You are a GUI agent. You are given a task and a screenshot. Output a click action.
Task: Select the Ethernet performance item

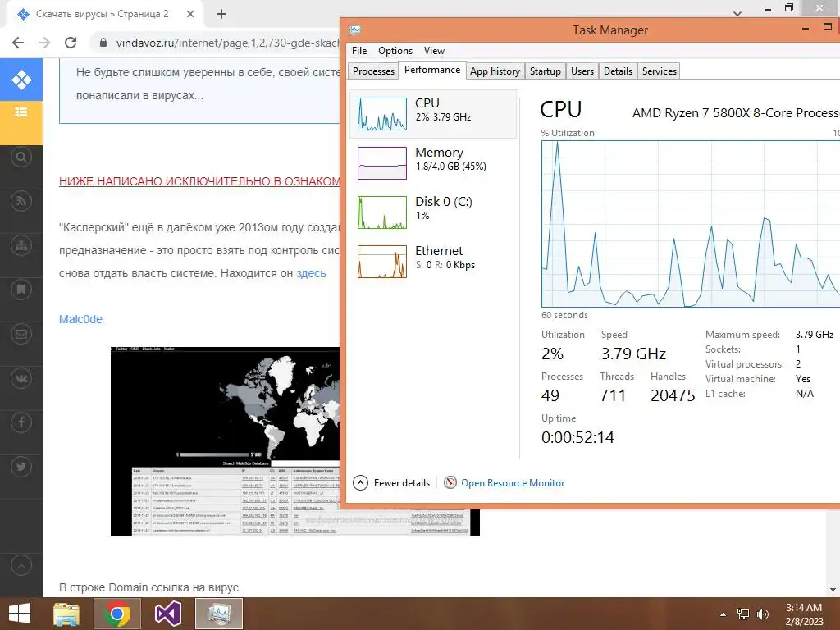click(433, 262)
